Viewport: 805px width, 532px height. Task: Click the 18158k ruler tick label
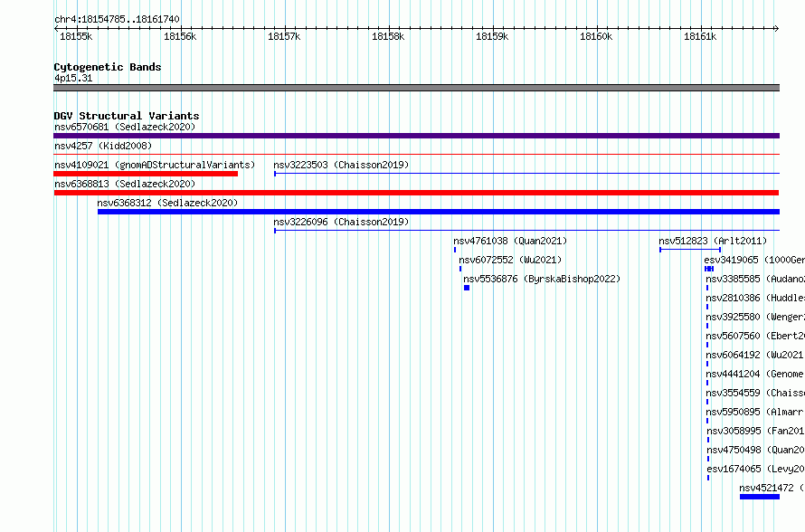388,36
